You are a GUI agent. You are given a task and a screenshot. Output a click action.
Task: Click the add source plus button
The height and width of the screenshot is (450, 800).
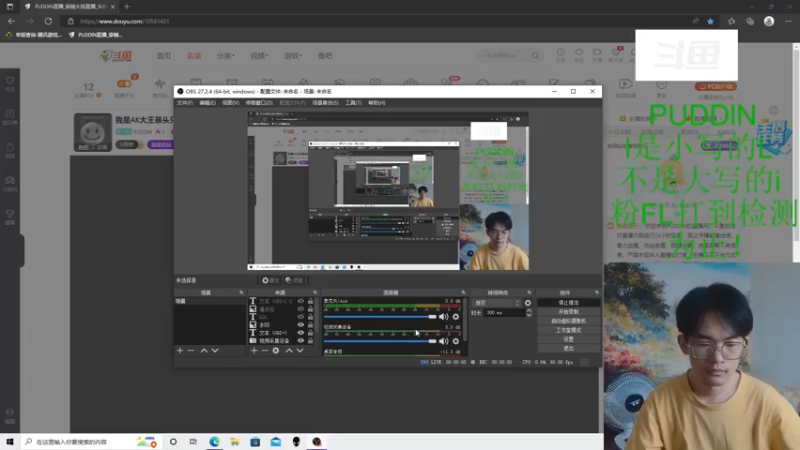(x=254, y=351)
